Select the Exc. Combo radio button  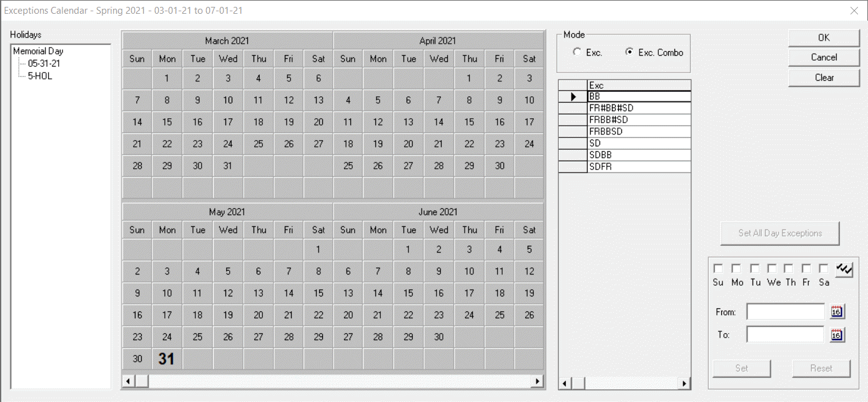(x=630, y=53)
